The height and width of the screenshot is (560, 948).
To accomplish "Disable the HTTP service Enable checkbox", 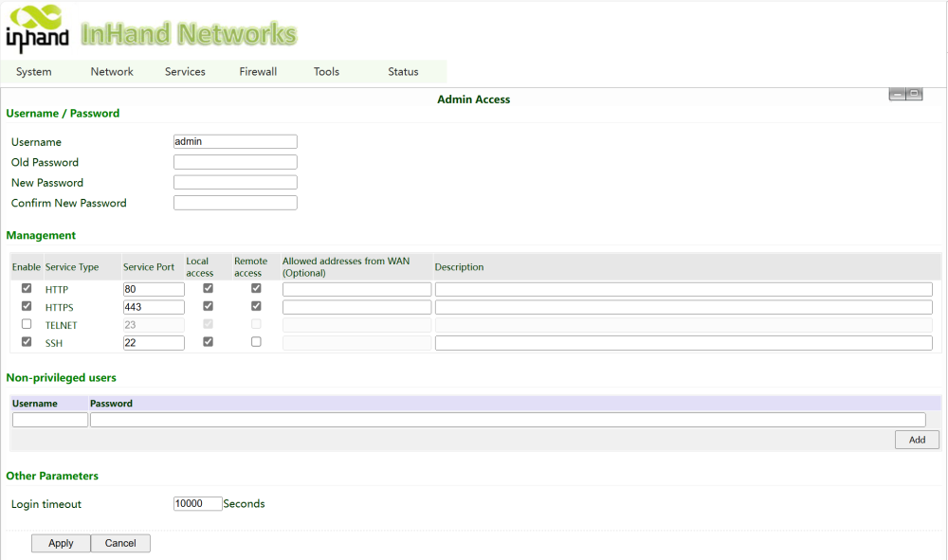I will point(27,288).
